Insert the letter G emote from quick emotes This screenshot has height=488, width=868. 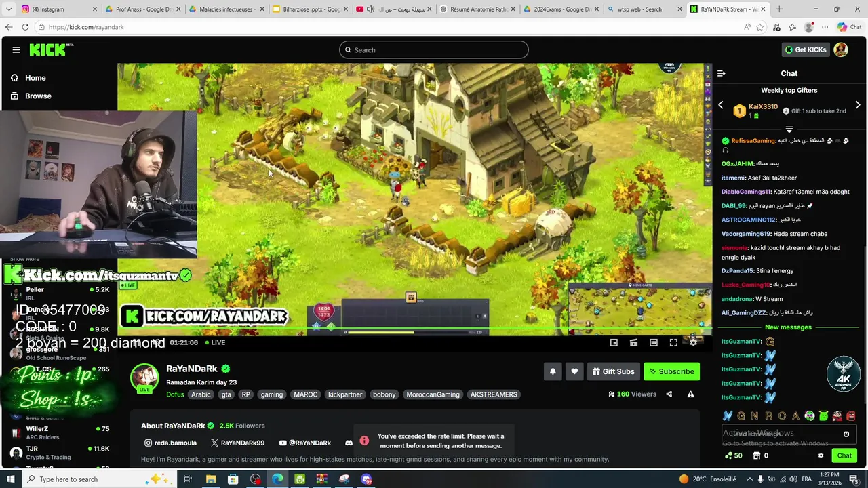(x=741, y=416)
